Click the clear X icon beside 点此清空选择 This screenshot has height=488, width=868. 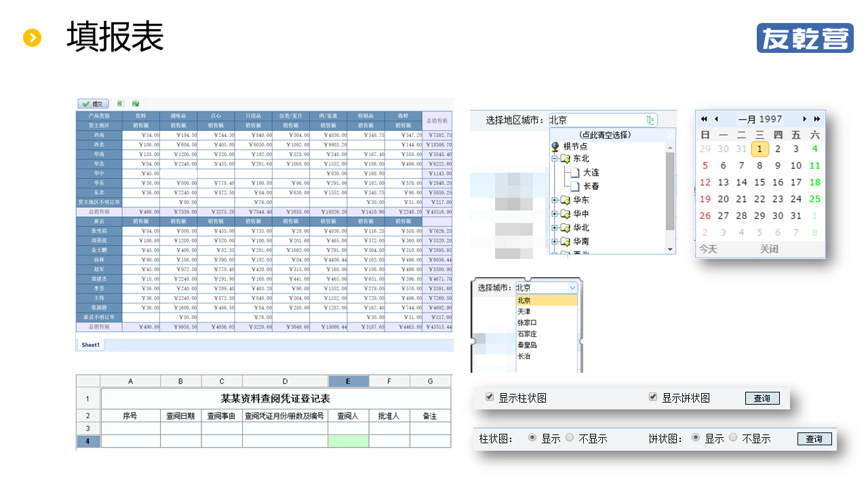[671, 134]
